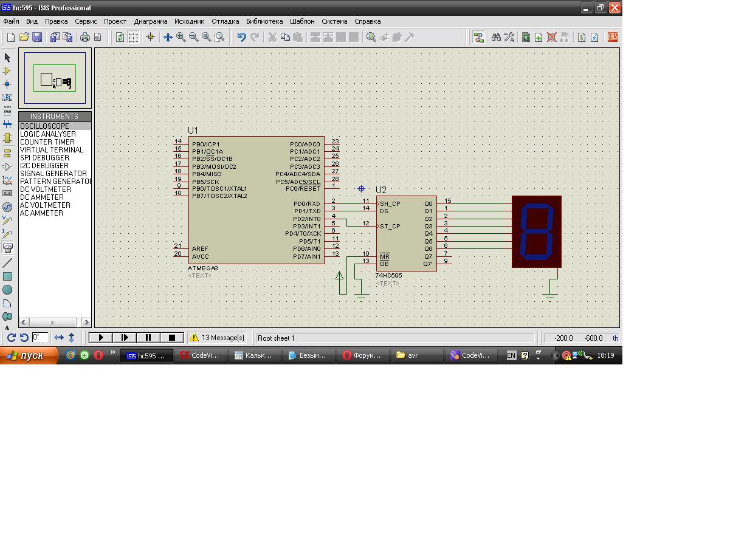Select the Wire Label mode tool

click(x=7, y=98)
